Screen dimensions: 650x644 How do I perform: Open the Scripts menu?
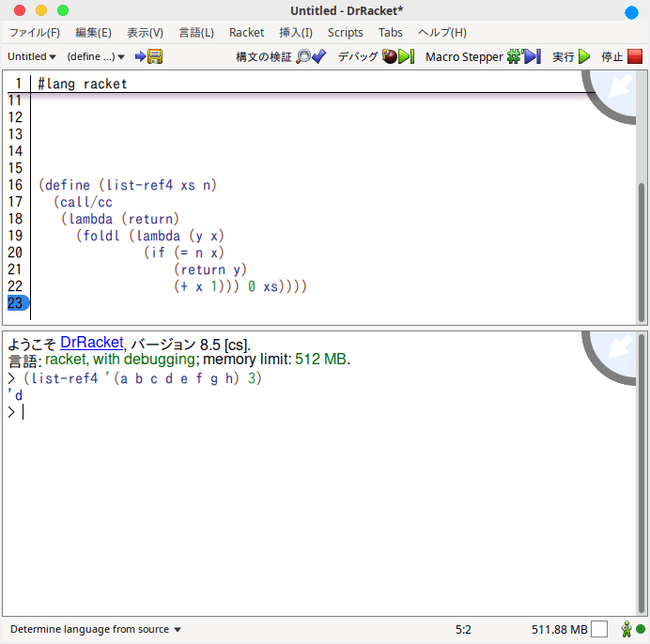pos(346,32)
